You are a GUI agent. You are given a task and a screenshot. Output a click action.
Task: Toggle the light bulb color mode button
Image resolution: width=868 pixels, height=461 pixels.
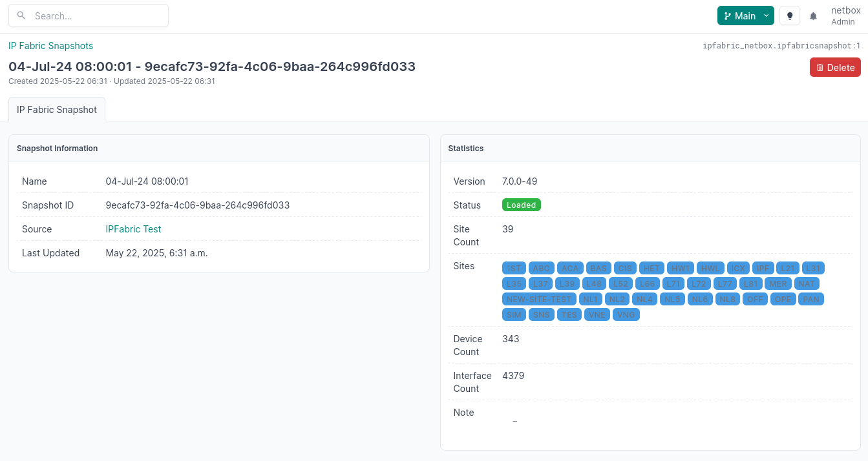tap(789, 16)
